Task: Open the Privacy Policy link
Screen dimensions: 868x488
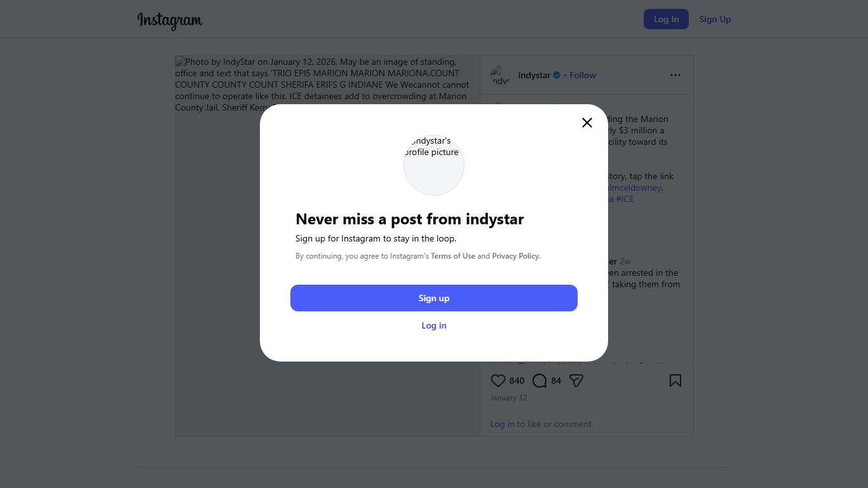Action: (x=515, y=256)
